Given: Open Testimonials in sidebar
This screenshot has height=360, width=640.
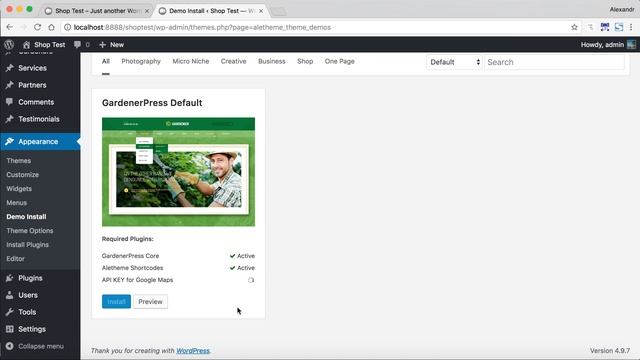Looking at the screenshot, I should tap(40, 119).
